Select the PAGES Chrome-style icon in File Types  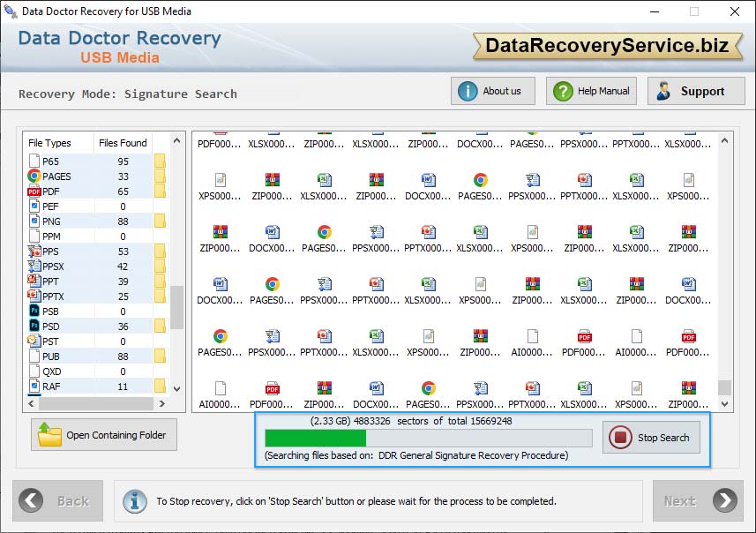[x=34, y=176]
